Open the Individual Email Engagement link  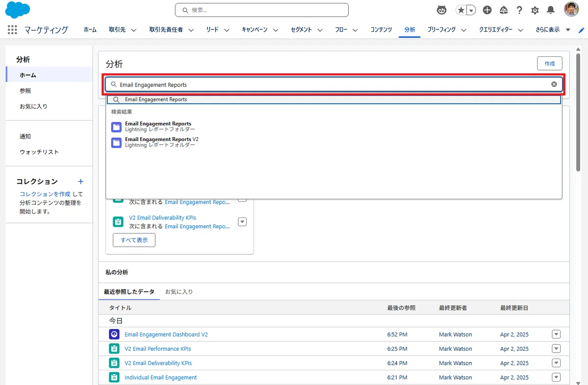161,377
